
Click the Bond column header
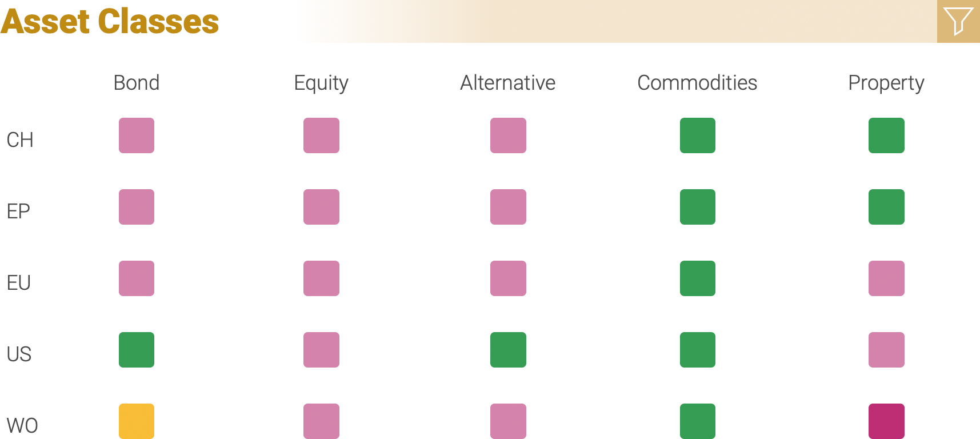137,83
